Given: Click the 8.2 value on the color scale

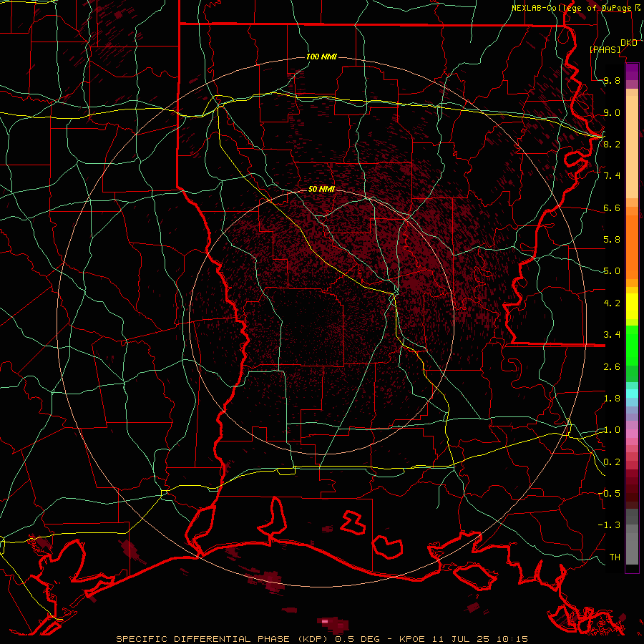Looking at the screenshot, I should (612, 144).
